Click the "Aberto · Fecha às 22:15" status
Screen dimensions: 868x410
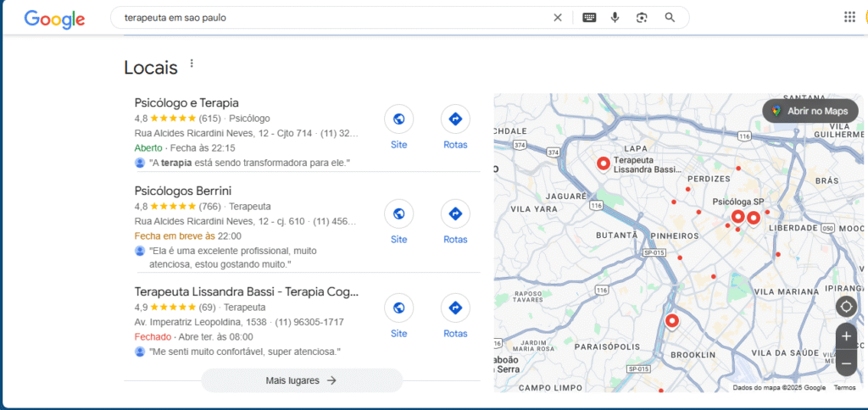coord(184,147)
